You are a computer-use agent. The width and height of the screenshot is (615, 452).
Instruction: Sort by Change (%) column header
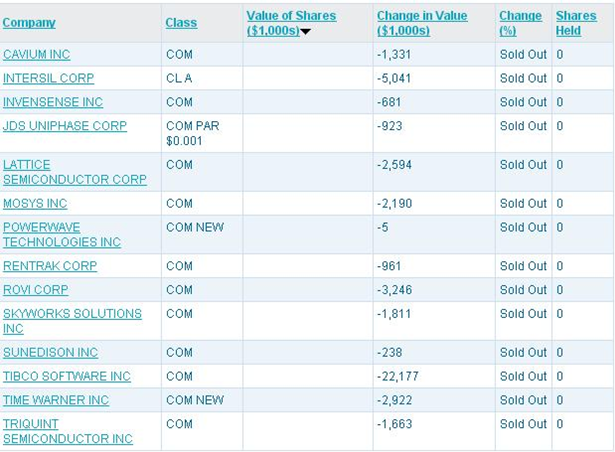[520, 23]
